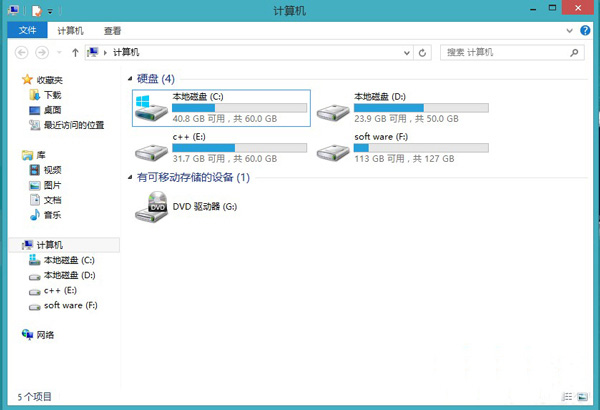Click the help question mark icon

coord(584,31)
